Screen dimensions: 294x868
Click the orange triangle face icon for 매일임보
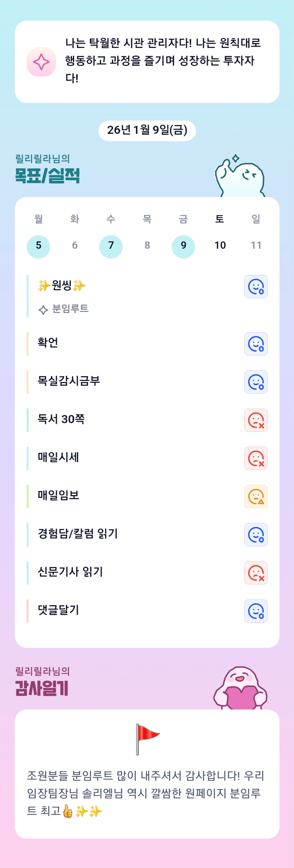pyautogui.click(x=256, y=497)
